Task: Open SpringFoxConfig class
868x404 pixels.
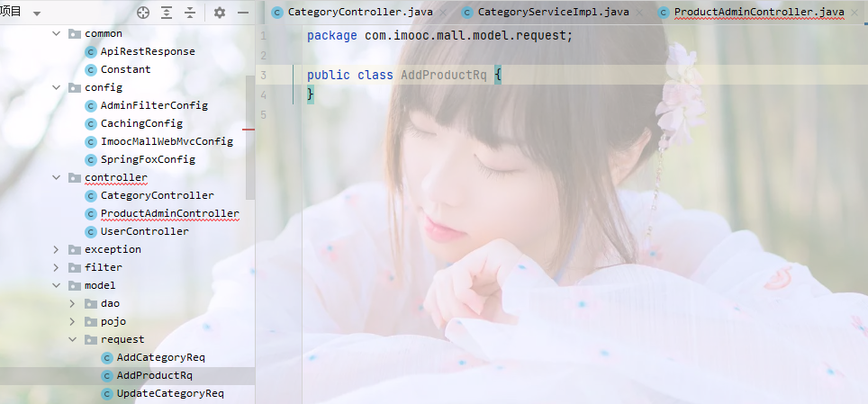Action: (148, 159)
